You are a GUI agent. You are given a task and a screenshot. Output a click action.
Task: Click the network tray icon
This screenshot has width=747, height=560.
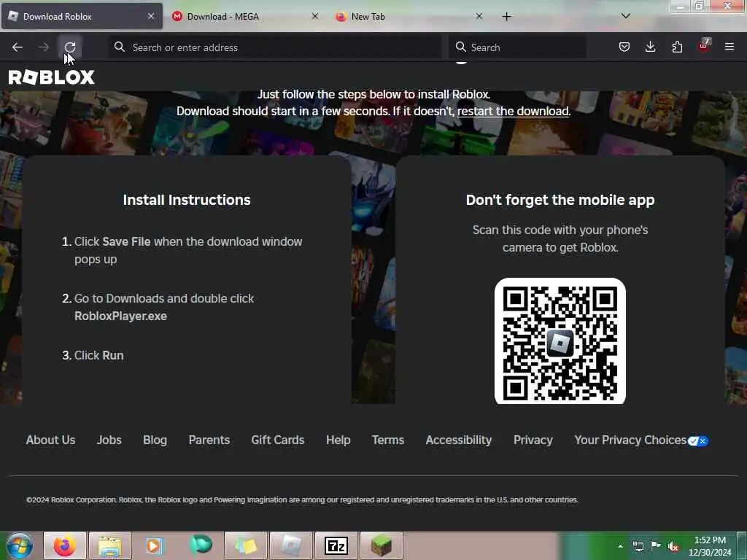[638, 547]
